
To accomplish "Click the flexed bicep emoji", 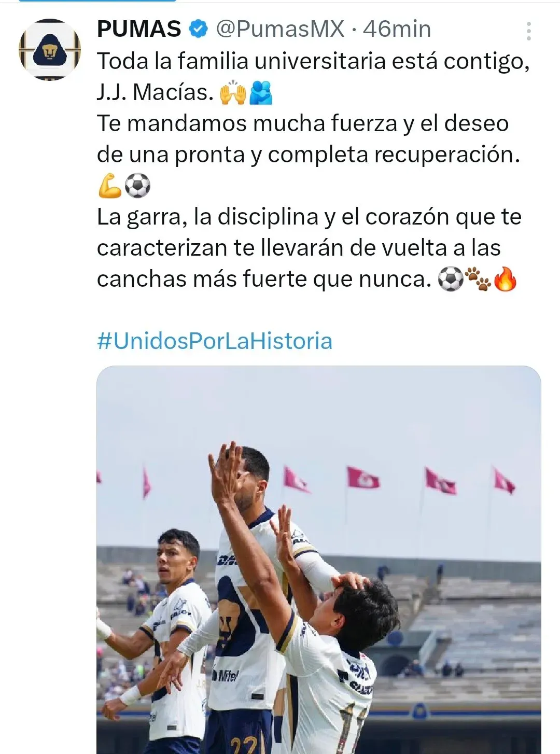I will coord(110,186).
